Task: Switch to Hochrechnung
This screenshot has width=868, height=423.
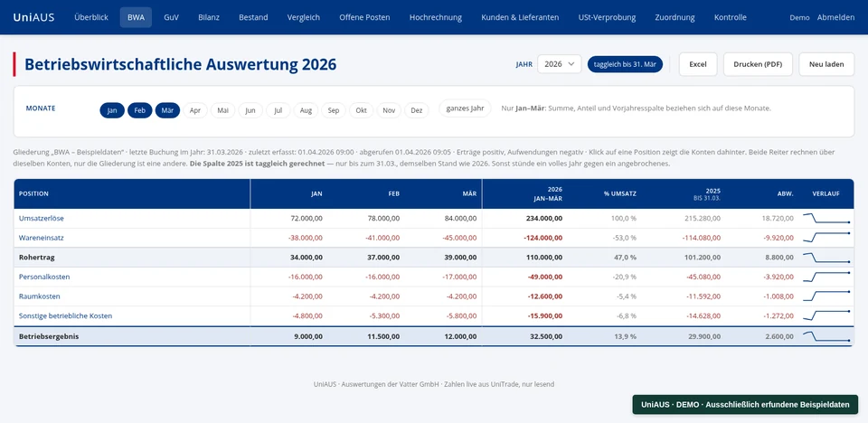Action: point(436,17)
